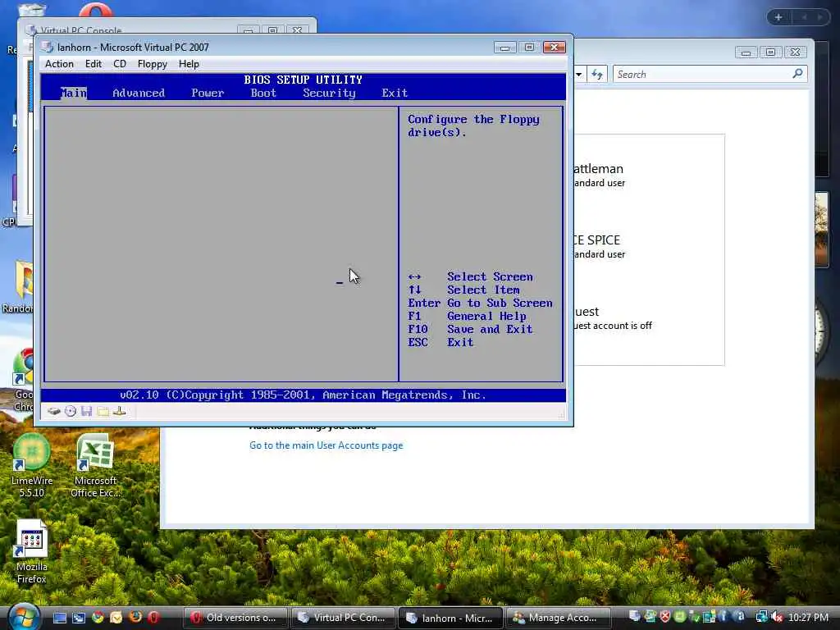Switch to 'lanhorn - Micr...' taskbar button

(450, 618)
